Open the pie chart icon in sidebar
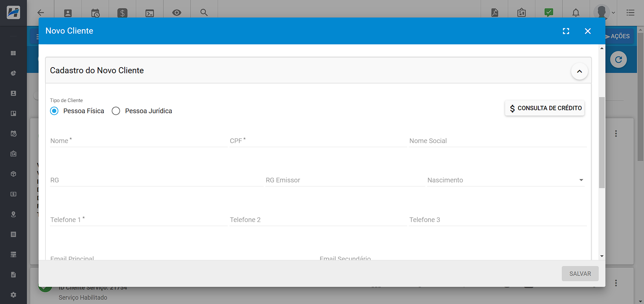Viewport: 644px width, 304px height. [13, 73]
